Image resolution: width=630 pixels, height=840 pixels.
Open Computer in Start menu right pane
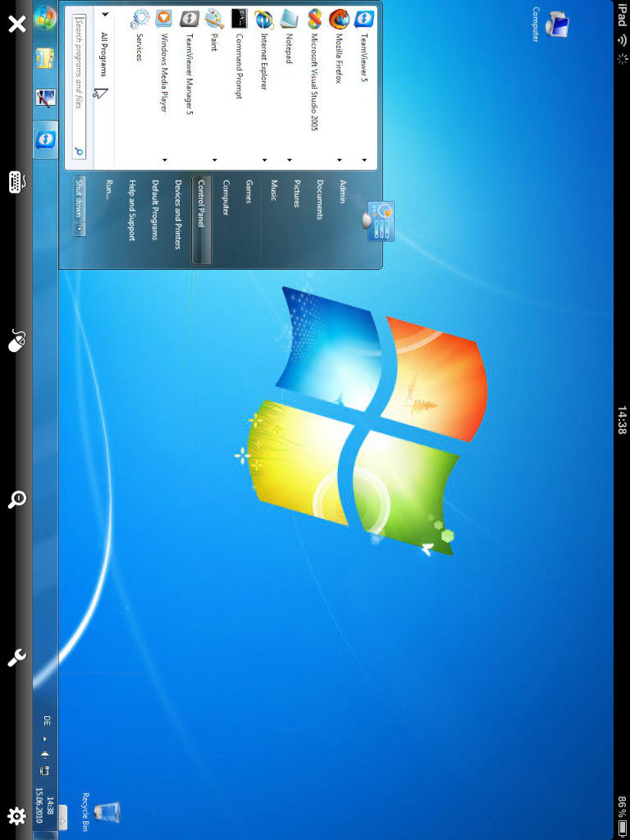225,198
